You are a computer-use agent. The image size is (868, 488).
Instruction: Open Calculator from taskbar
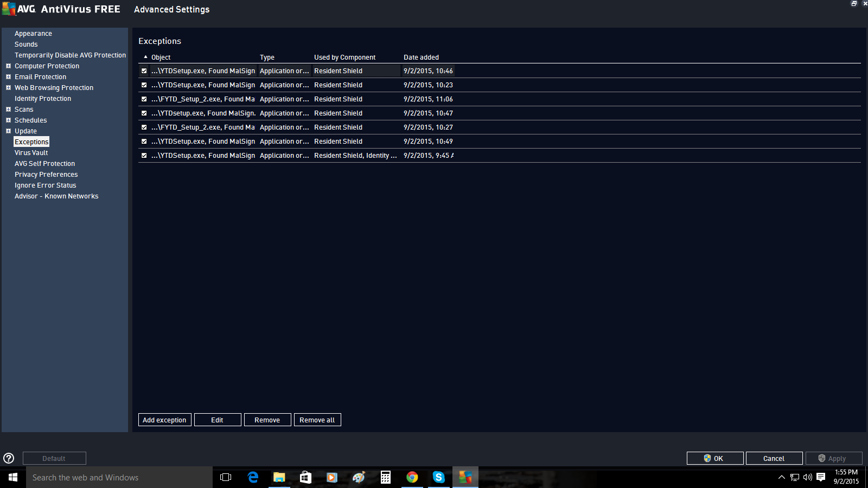pos(386,477)
